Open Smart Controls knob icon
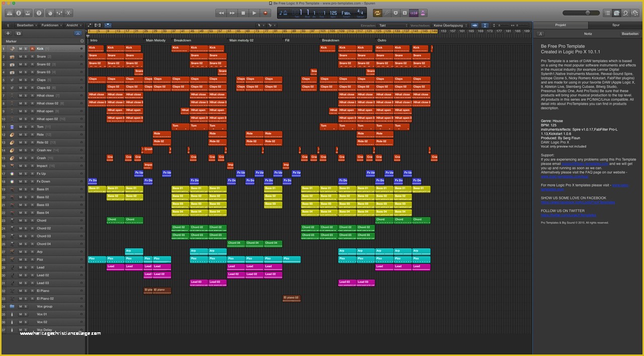The image size is (644, 356). [50, 13]
